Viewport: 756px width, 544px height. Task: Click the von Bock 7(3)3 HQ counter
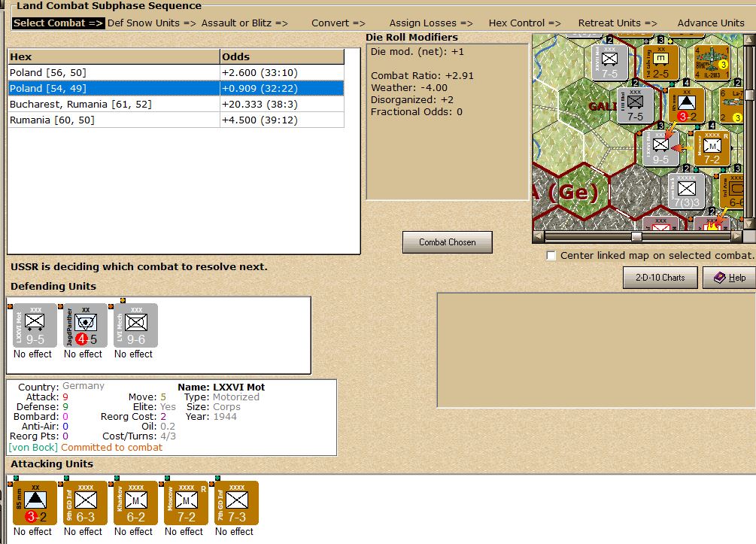click(687, 191)
